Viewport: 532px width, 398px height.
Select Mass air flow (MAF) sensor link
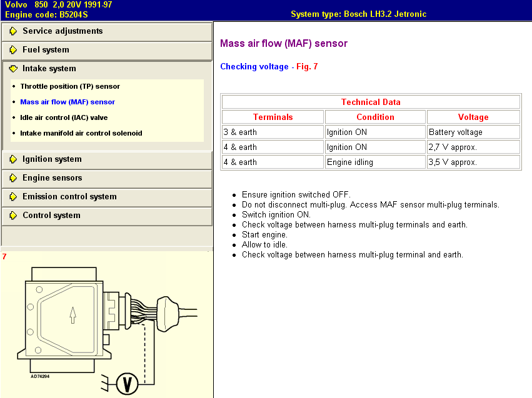68,102
